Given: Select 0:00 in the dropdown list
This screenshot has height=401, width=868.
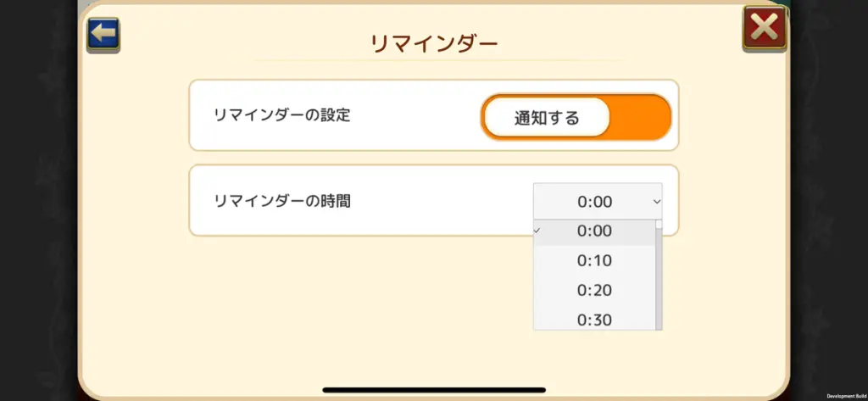Looking at the screenshot, I should point(594,231).
